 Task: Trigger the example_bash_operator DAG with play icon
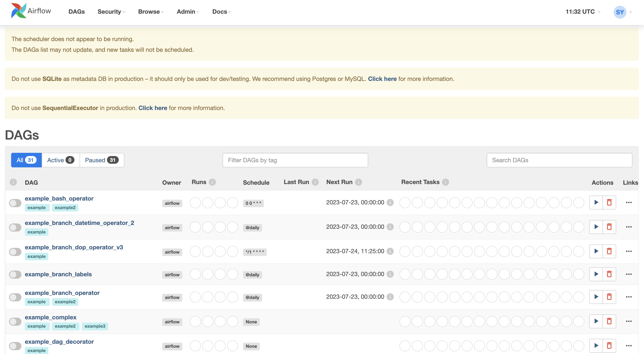coord(596,202)
